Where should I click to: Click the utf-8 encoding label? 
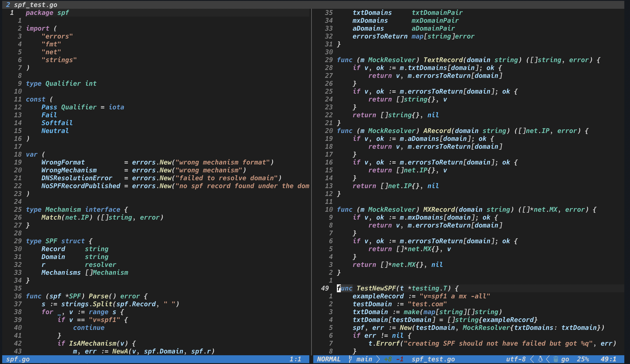pyautogui.click(x=516, y=359)
